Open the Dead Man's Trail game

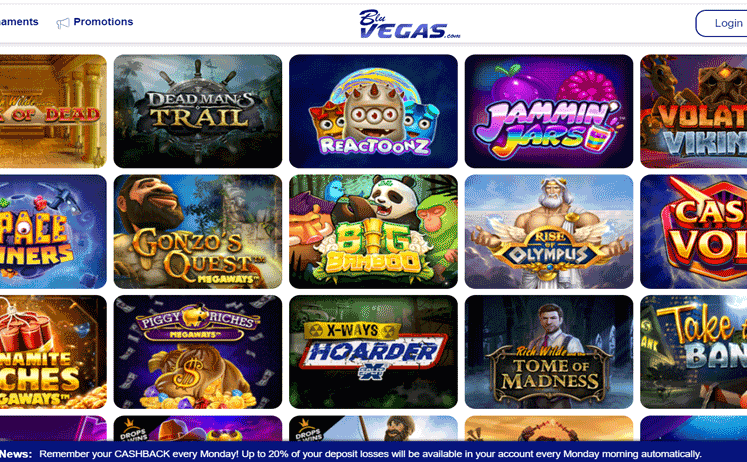[x=198, y=111]
